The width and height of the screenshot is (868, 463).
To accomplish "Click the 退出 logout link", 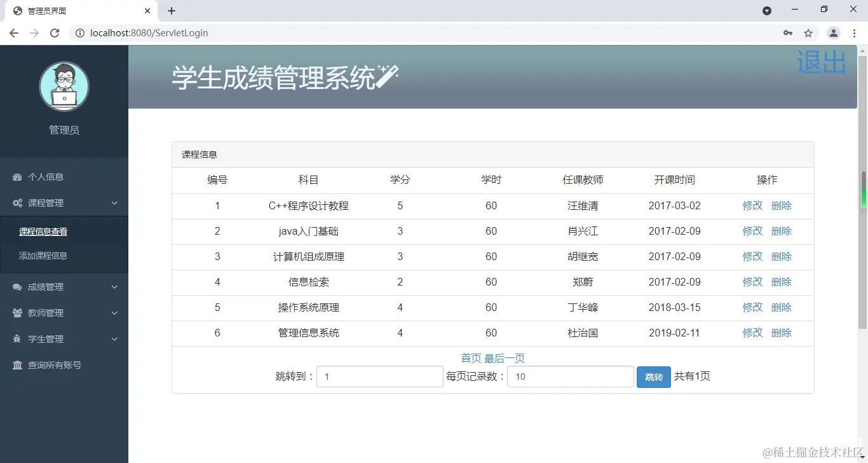I will coord(821,62).
